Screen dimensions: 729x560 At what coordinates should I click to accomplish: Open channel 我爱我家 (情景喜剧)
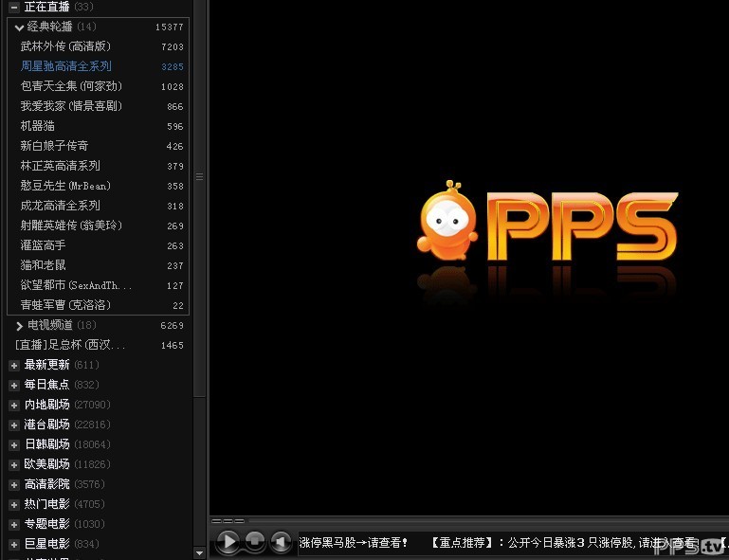[98, 106]
